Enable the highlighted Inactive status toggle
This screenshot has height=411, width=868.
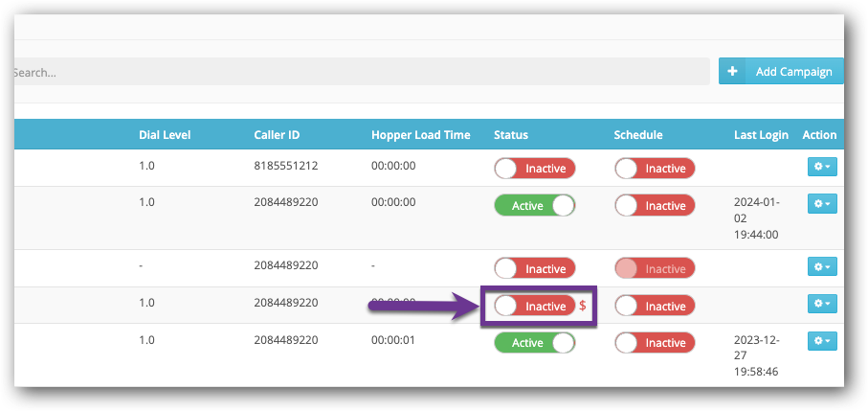[x=534, y=307]
